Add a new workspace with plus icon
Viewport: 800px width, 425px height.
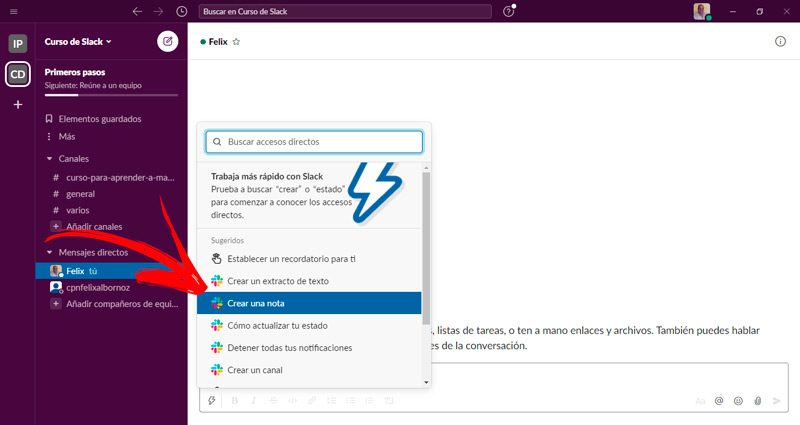(18, 105)
